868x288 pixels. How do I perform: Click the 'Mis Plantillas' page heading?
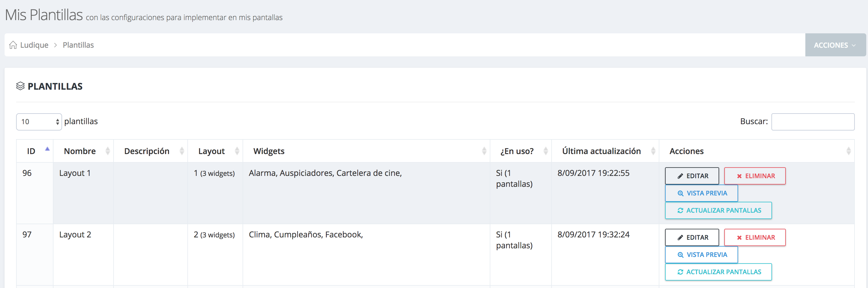pyautogui.click(x=44, y=15)
